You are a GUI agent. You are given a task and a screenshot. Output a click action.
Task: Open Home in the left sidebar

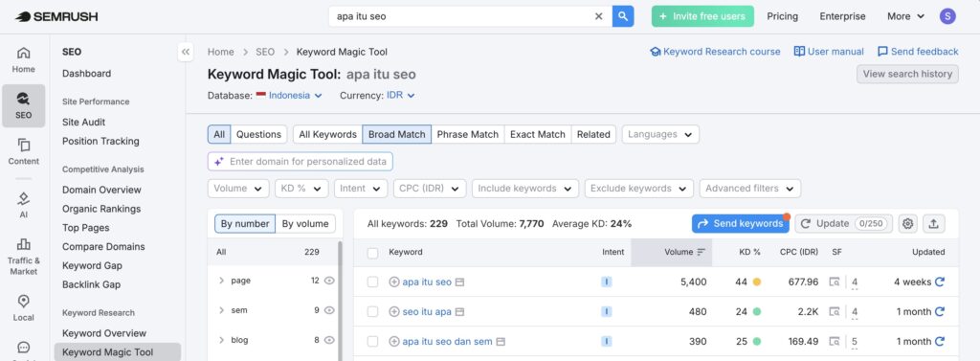(24, 59)
